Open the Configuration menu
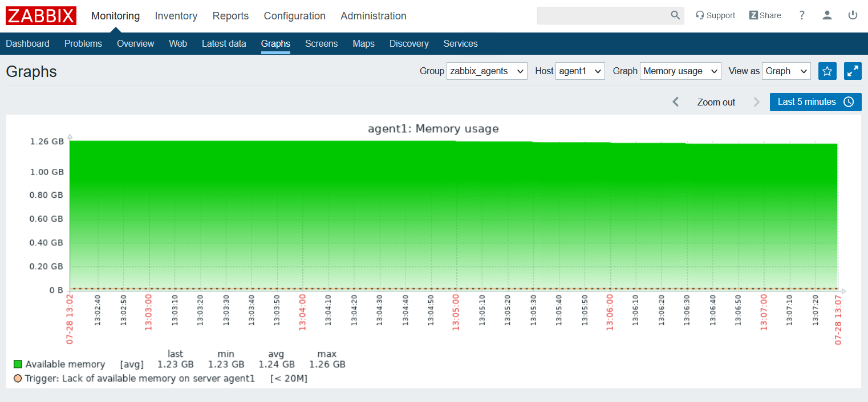 (x=294, y=16)
